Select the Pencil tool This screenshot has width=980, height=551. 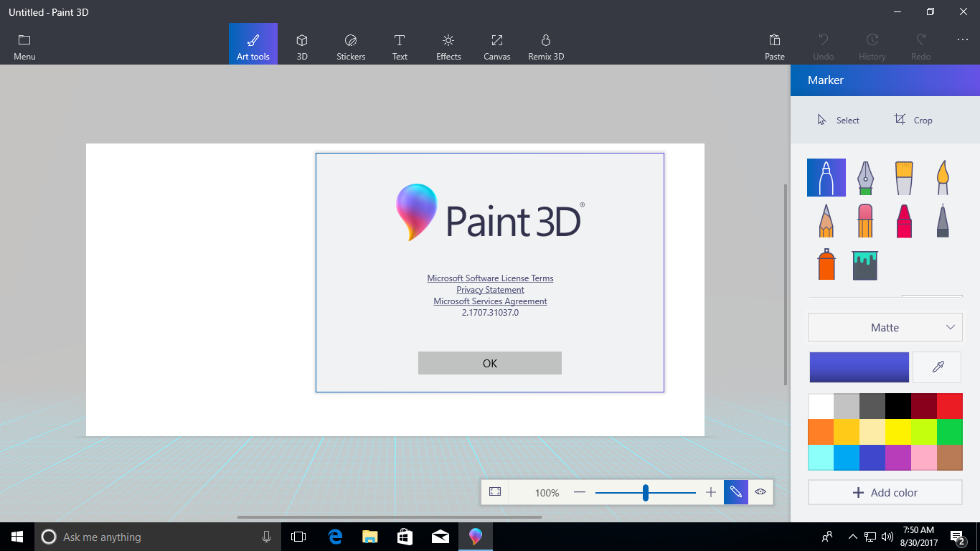point(826,220)
